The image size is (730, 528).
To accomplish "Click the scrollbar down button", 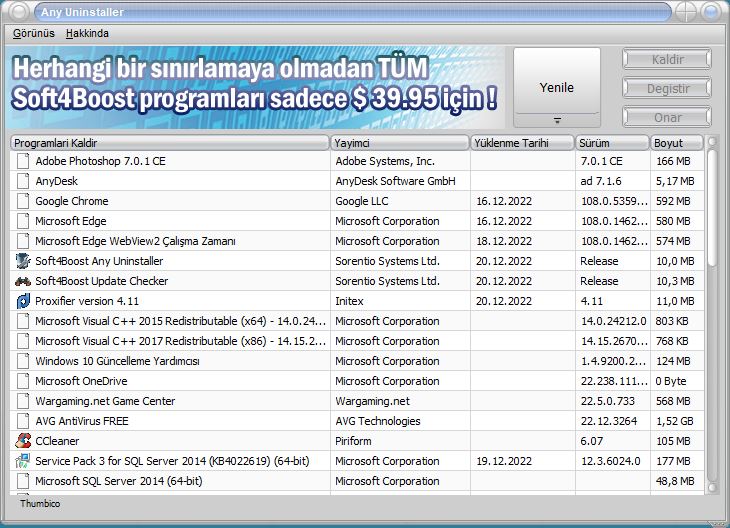I will 712,487.
